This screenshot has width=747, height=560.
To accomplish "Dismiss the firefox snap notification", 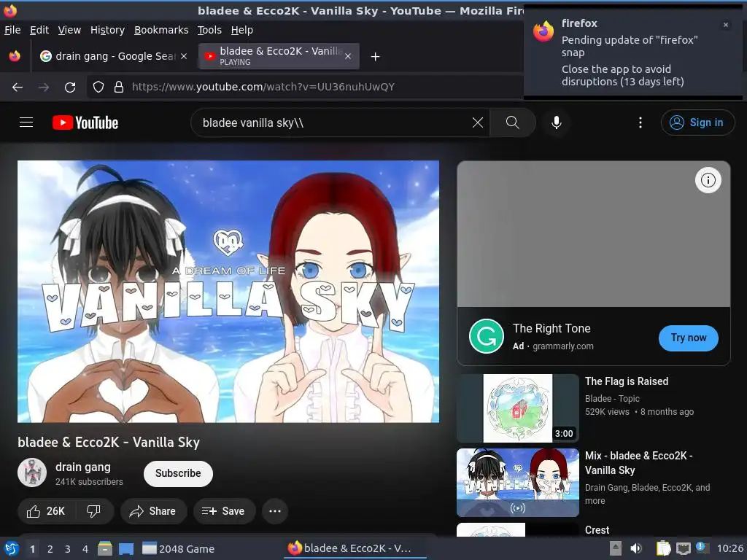I will pos(726,25).
